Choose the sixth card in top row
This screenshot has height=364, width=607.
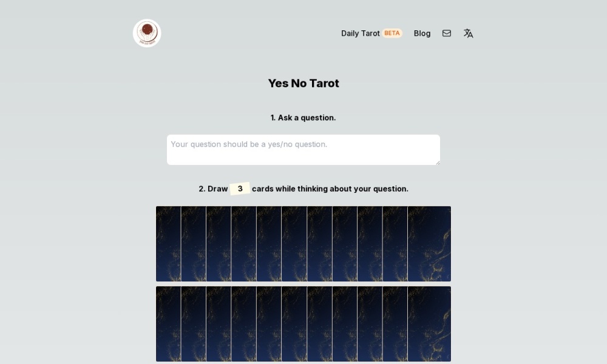coord(294,244)
